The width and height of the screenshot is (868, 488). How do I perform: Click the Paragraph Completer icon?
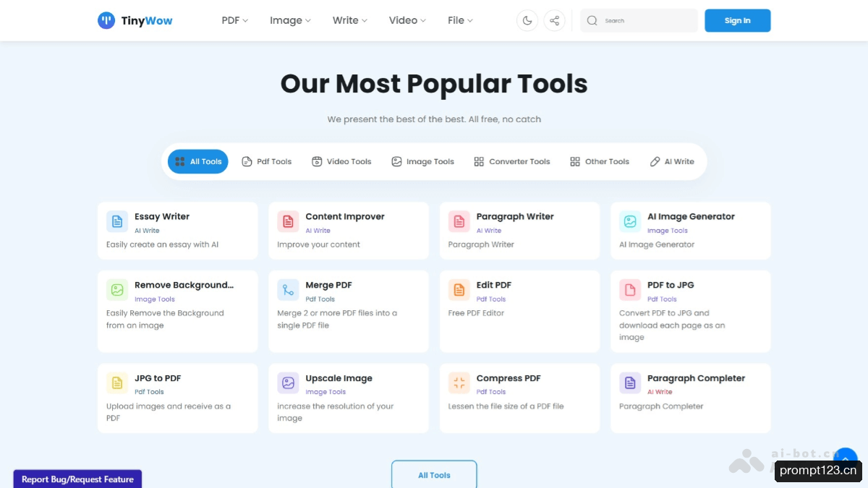[x=630, y=383]
